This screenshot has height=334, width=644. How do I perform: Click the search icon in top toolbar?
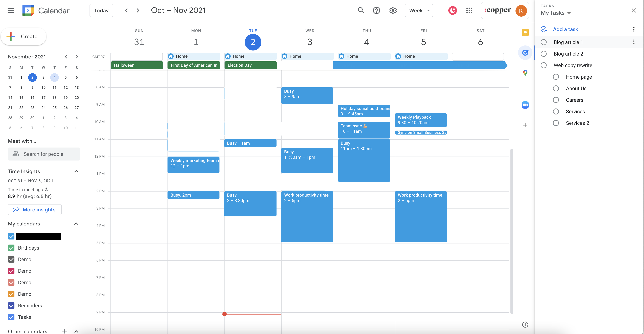tap(361, 10)
